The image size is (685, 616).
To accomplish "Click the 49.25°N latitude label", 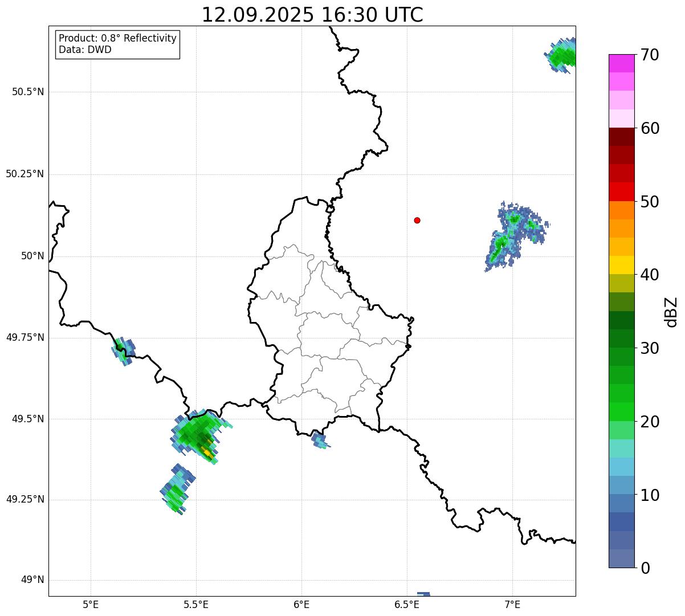I will [x=25, y=499].
